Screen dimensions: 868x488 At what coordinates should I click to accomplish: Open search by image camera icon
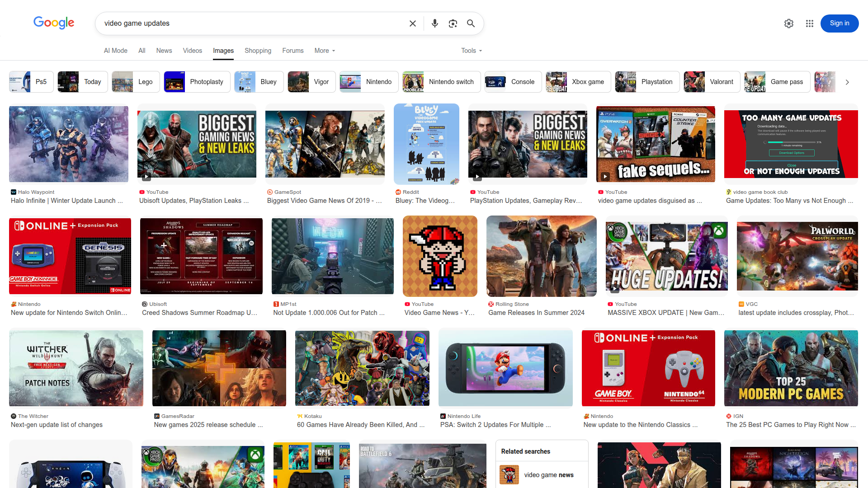click(x=453, y=23)
